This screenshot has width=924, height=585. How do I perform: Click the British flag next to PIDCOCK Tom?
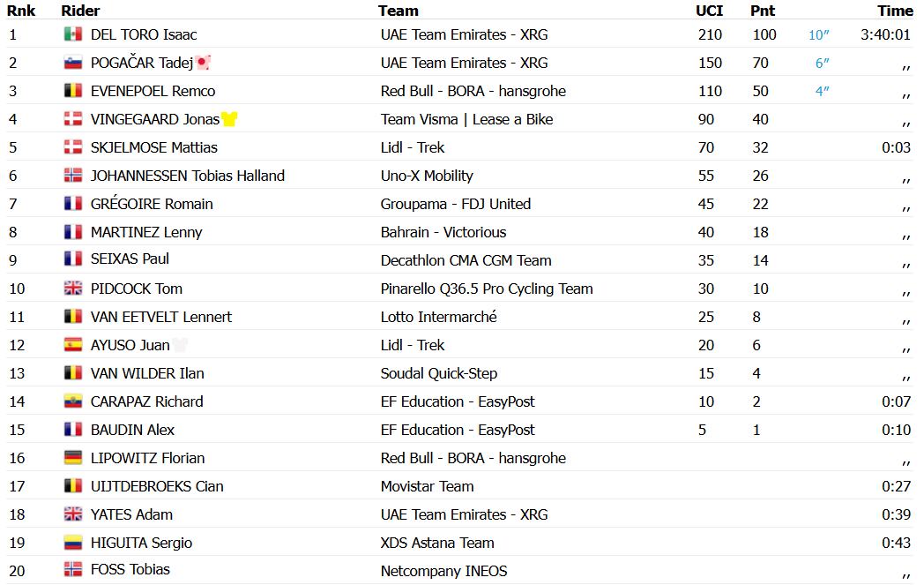[x=73, y=288]
